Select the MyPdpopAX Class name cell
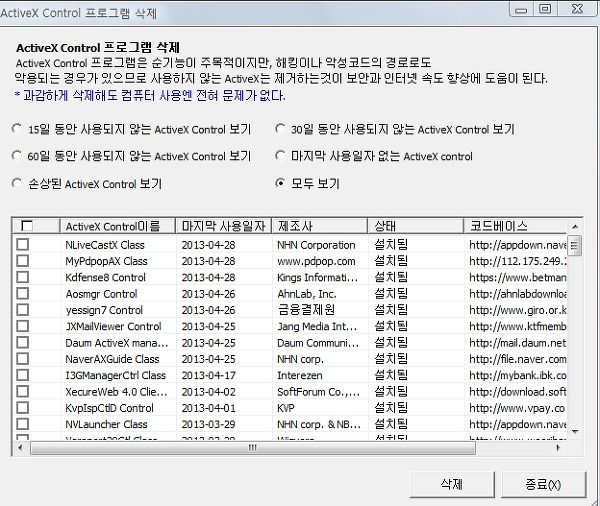This screenshot has width=600, height=506. pos(106,261)
